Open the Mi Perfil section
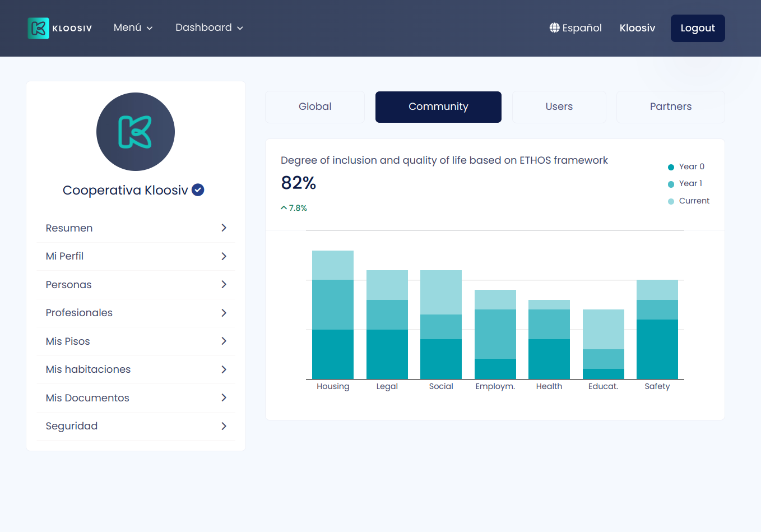761x532 pixels. point(136,256)
